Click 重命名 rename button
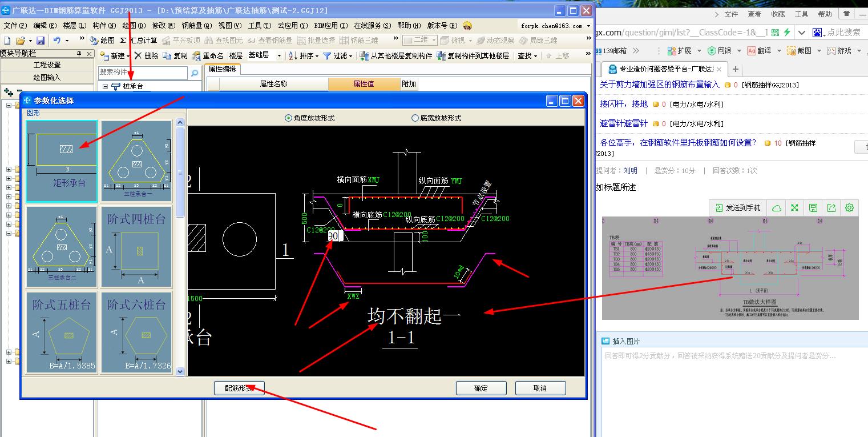This screenshot has height=437, width=868. [208, 56]
